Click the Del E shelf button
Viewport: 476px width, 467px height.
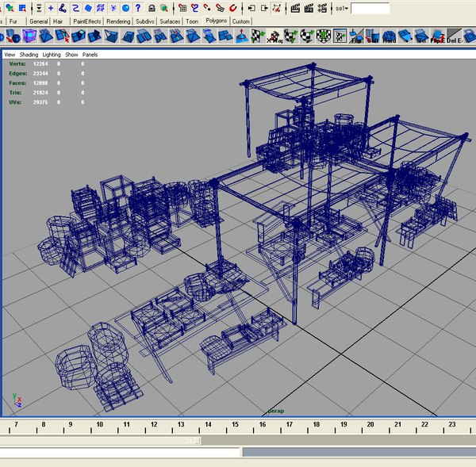pos(454,36)
